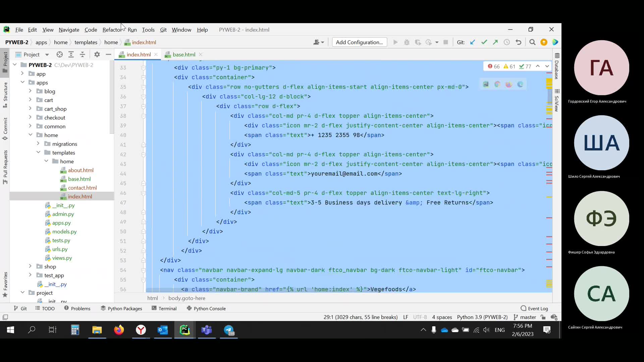Expand the cart_shop folder

pos(30,108)
